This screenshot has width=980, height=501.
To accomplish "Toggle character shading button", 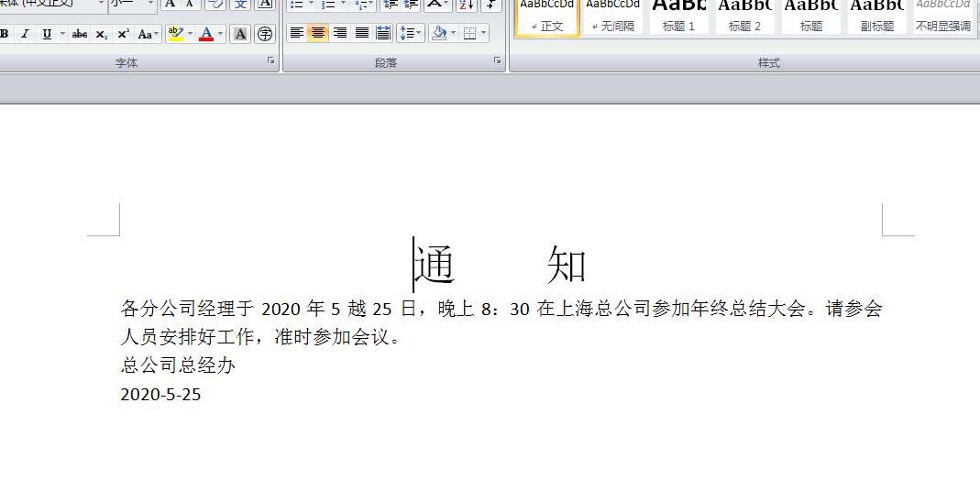I will pos(240,34).
